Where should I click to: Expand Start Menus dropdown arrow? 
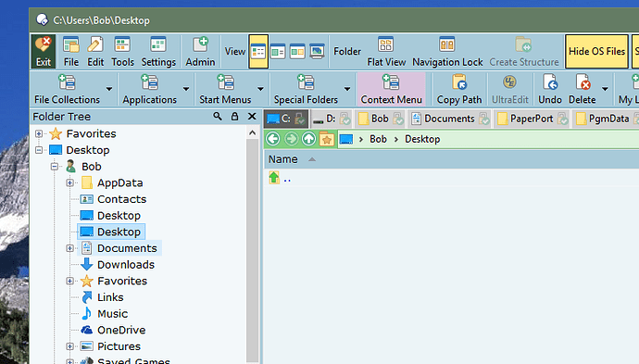pyautogui.click(x=260, y=89)
